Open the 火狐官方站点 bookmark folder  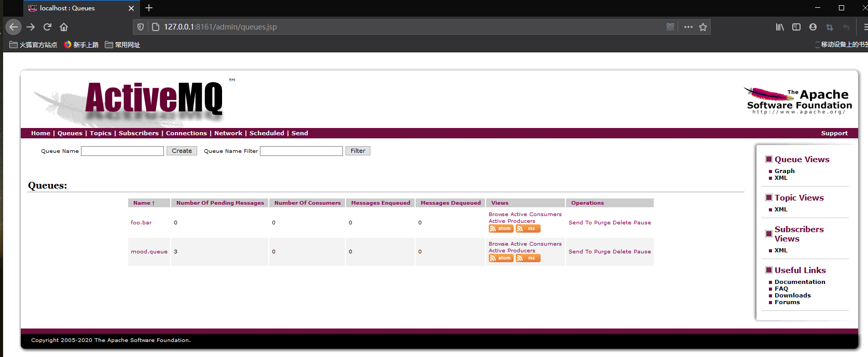(x=33, y=45)
